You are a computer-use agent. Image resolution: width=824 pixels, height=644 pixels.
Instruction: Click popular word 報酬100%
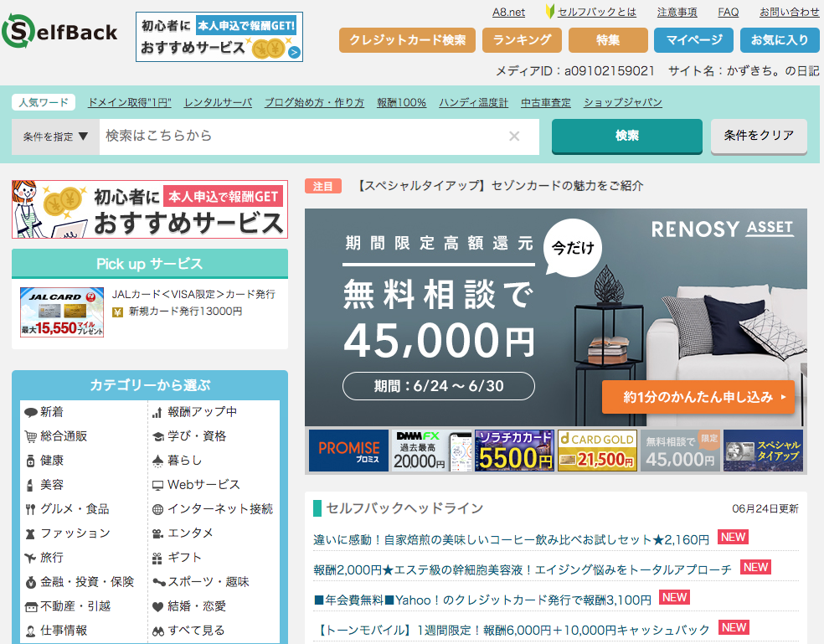(401, 102)
